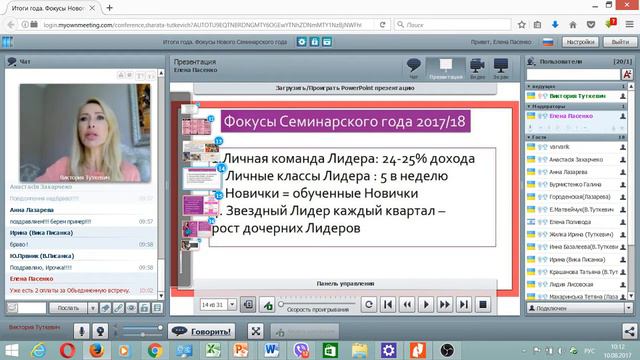Open Viber from the Windows taskbar
The image size is (640, 360).
click(301, 350)
